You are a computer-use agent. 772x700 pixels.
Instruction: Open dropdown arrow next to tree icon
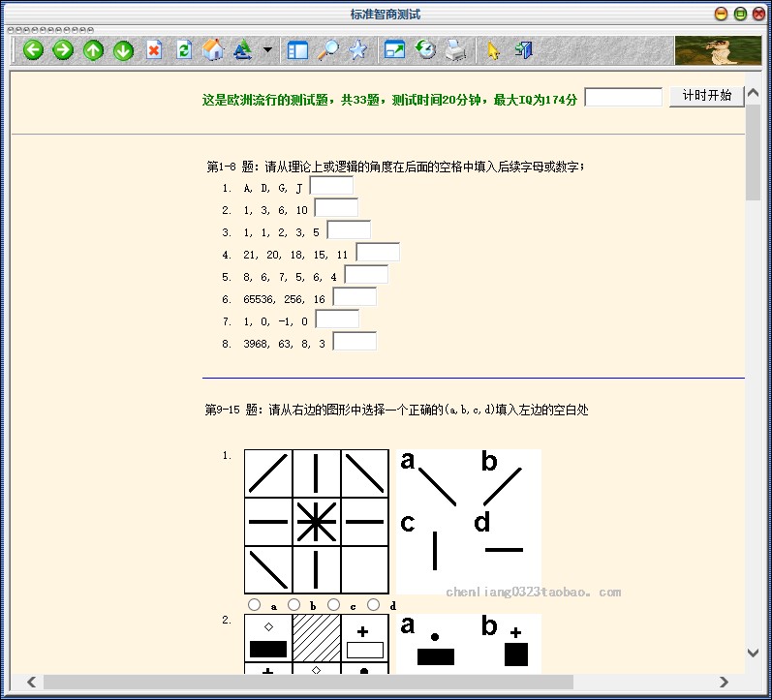(x=267, y=49)
